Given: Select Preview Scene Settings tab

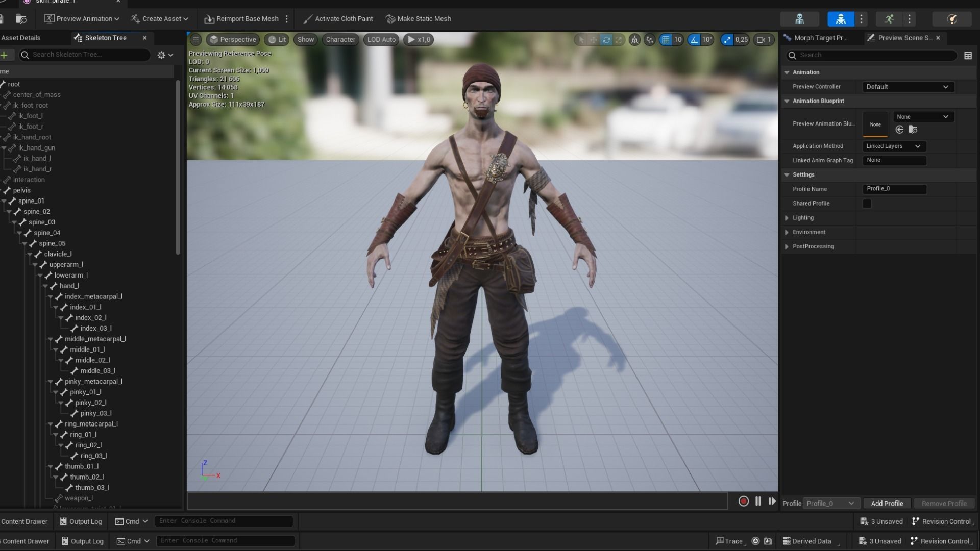Looking at the screenshot, I should 904,38.
